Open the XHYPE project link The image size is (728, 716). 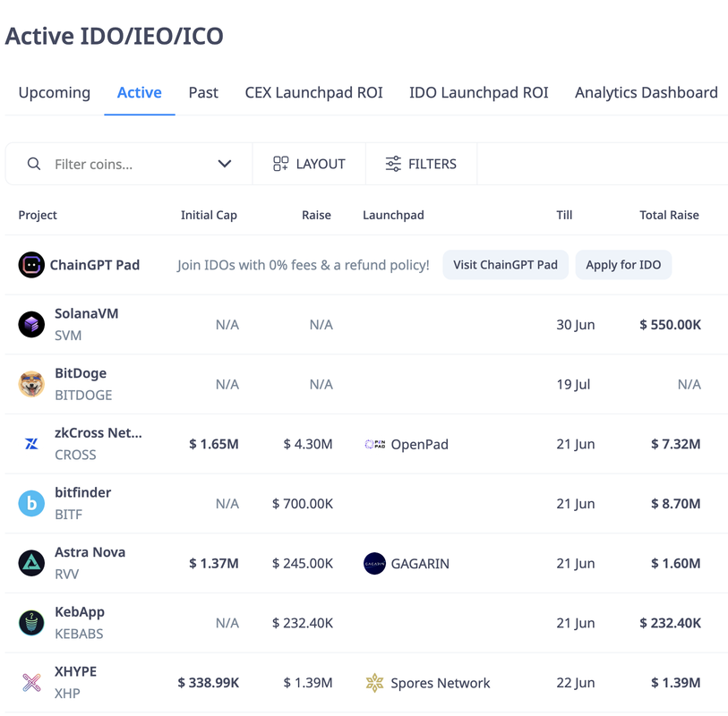tap(76, 671)
